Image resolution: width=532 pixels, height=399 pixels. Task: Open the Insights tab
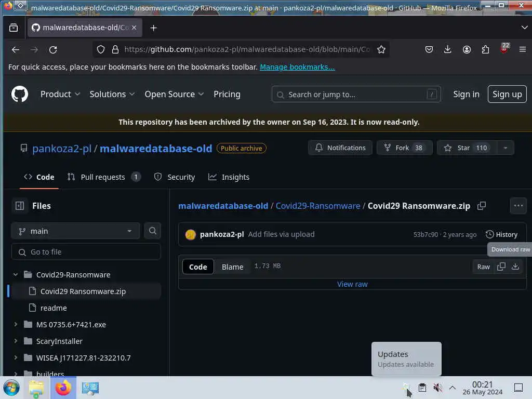229,177
